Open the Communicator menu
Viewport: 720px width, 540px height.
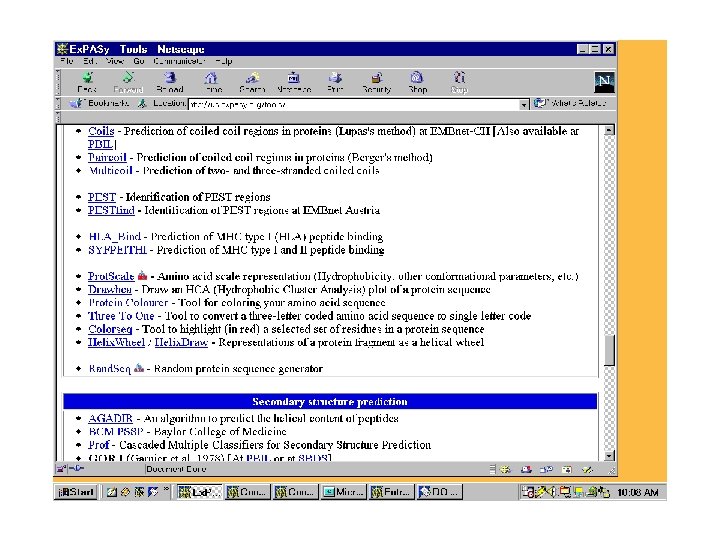coord(179,61)
